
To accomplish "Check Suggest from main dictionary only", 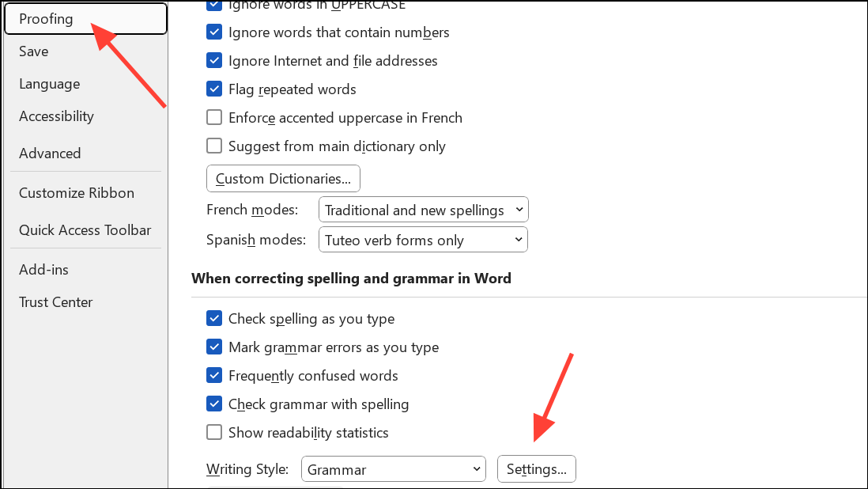I will coord(214,146).
